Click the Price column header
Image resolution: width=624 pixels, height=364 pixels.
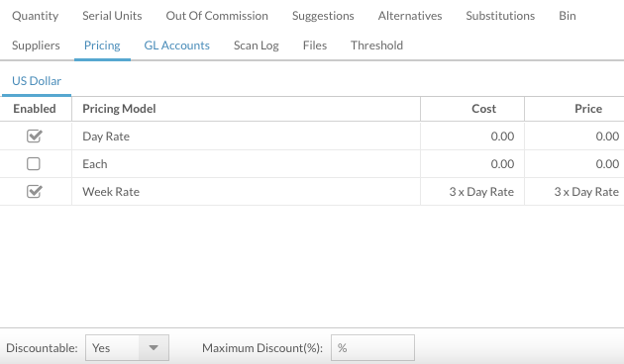(x=574, y=109)
